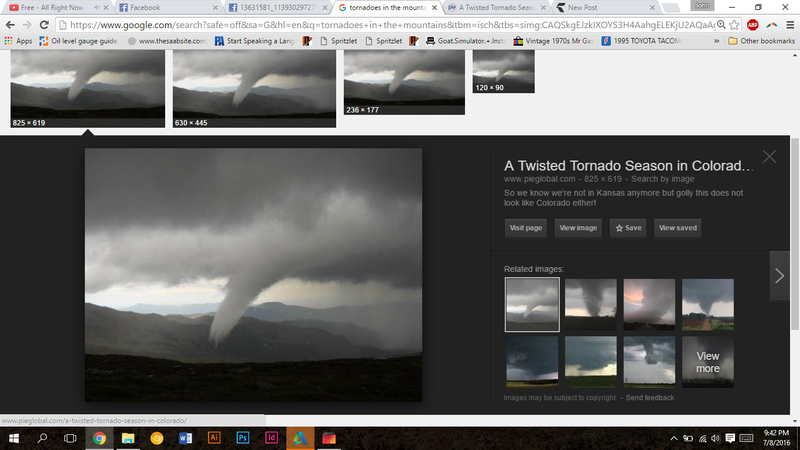Open the Apps bookmark shortcut
The image size is (800, 450).
18,41
